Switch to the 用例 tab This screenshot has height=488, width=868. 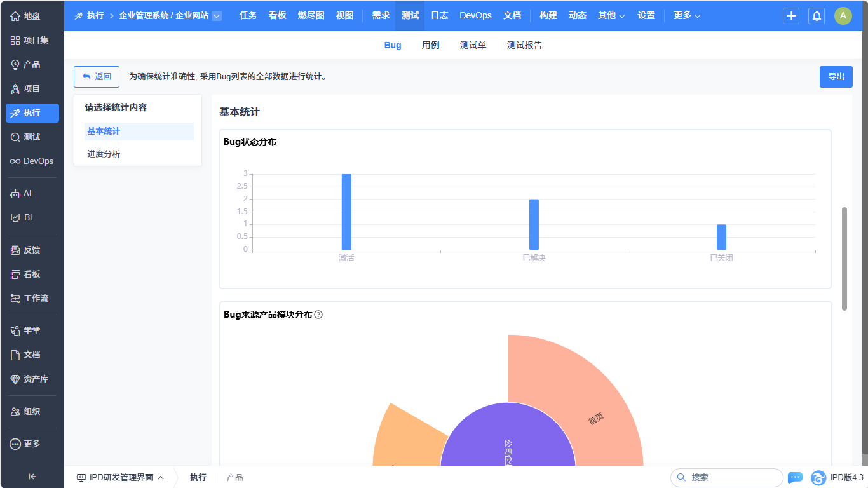pos(430,45)
